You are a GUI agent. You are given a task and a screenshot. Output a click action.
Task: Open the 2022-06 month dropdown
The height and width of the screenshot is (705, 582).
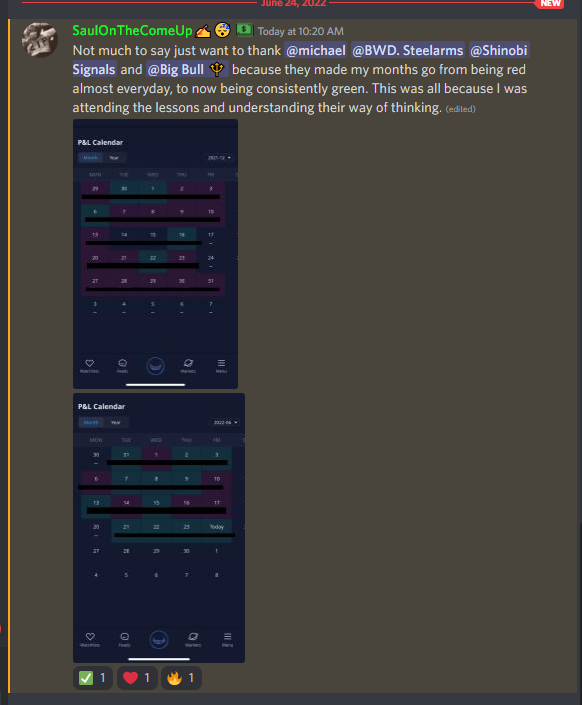(x=225, y=422)
